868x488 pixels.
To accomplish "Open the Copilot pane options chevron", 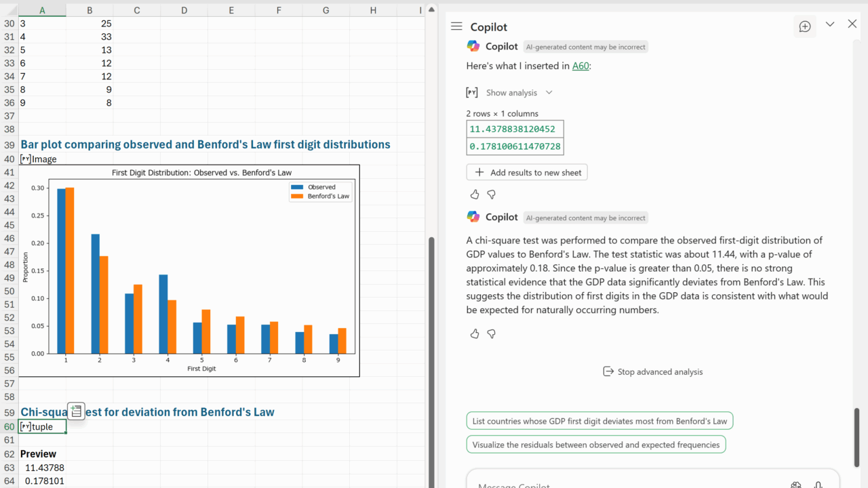I will 830,24.
